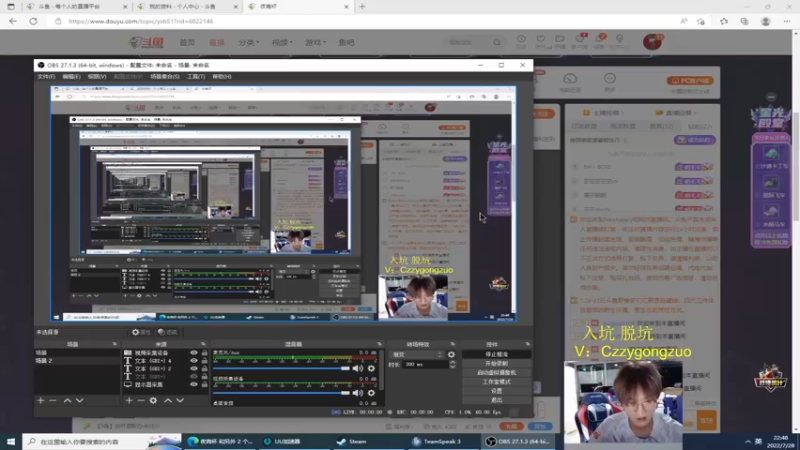Add the page to browser favorites star
The height and width of the screenshot is (450, 800).
coord(701,21)
